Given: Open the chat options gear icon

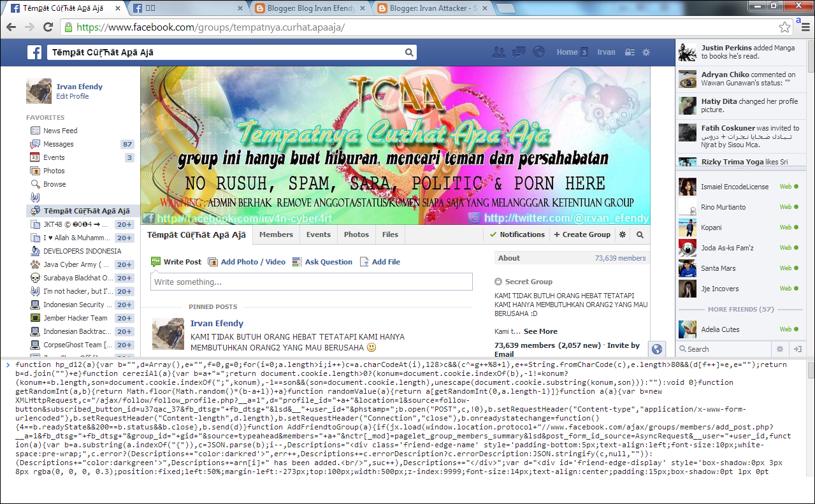Looking at the screenshot, I should tap(779, 349).
